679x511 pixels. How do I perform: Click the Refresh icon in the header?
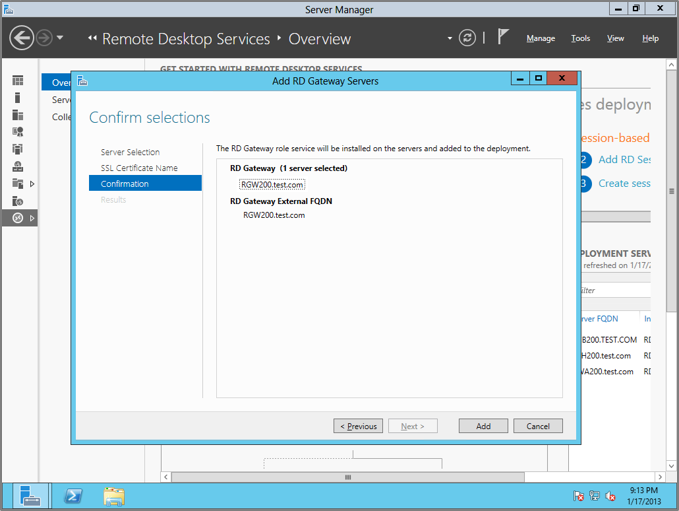(x=467, y=39)
